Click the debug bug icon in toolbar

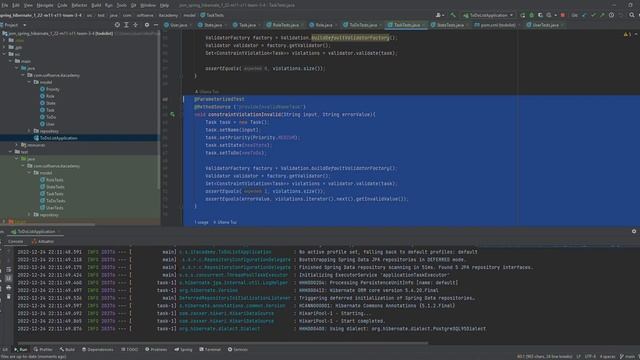click(531, 15)
